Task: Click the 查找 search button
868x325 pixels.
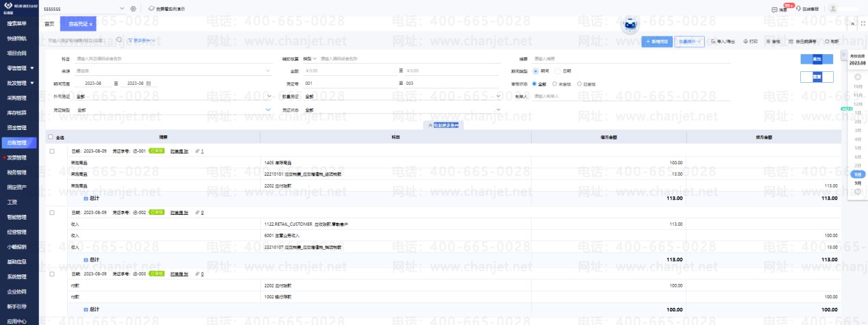Action: (x=817, y=59)
